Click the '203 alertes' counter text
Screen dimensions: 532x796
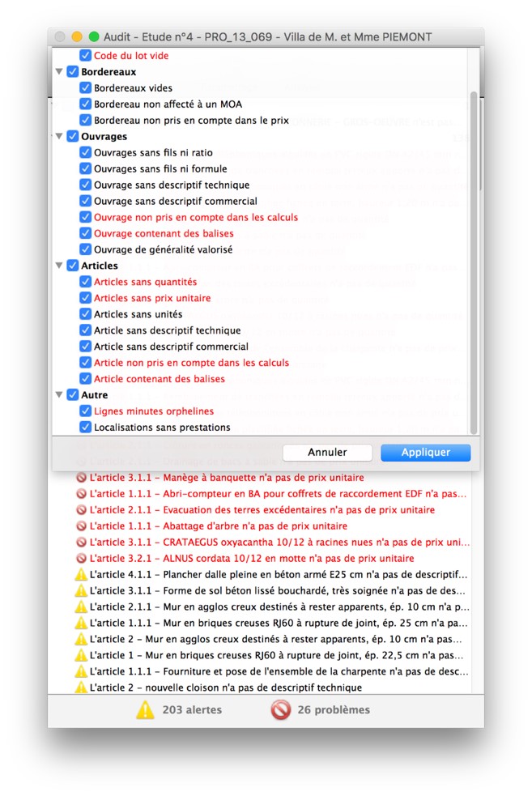point(192,709)
